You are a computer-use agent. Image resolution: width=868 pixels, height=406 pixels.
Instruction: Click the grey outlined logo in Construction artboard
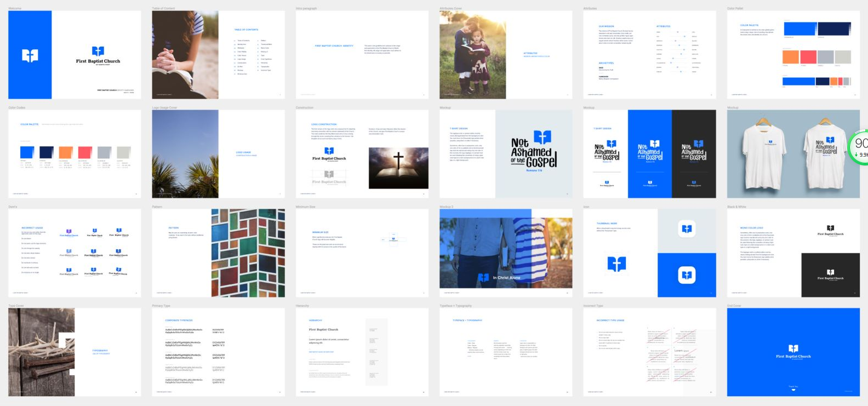[x=329, y=178]
